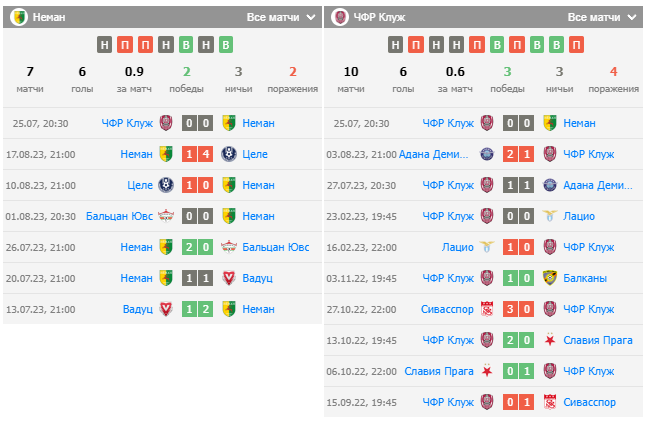Open the Вадуц link in the 20.07.23 row
645x435 pixels.
[258, 278]
